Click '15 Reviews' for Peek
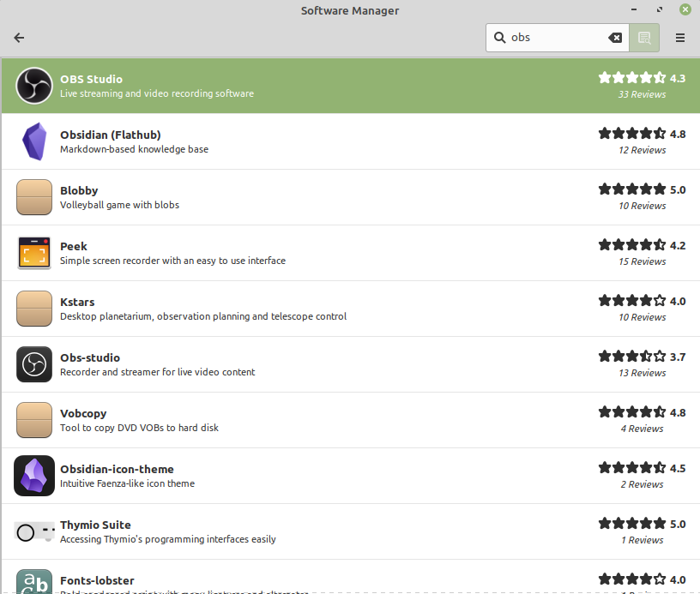The height and width of the screenshot is (594, 700). coord(642,261)
